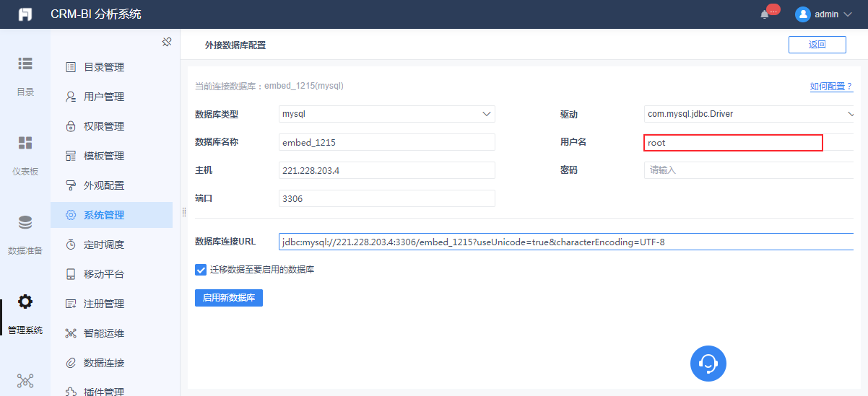Open the 如何配置? help link

point(831,86)
